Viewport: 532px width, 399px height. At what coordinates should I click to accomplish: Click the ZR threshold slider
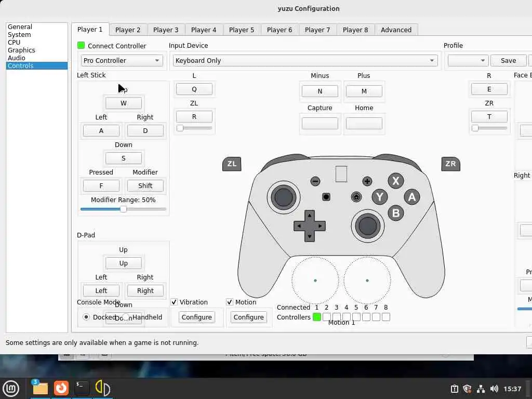point(489,128)
